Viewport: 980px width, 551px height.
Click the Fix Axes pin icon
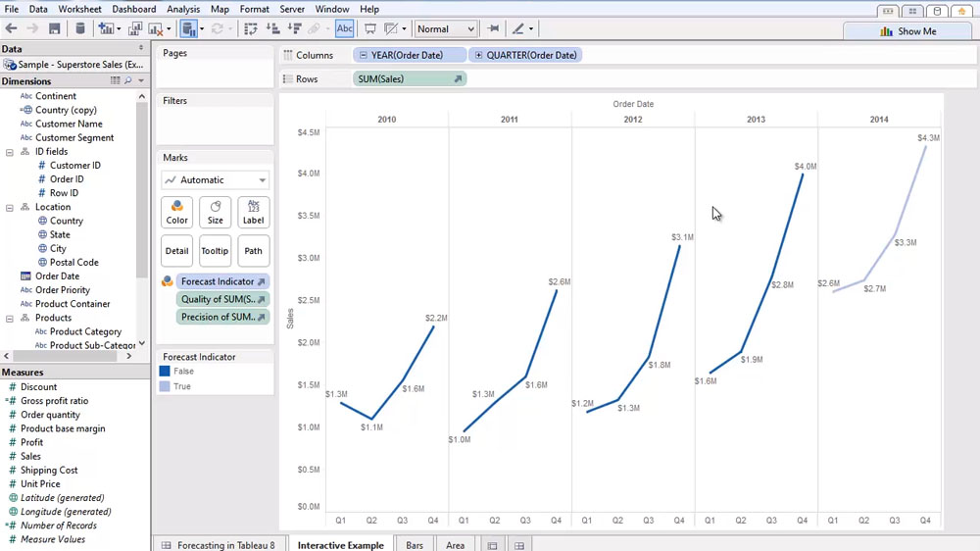493,29
